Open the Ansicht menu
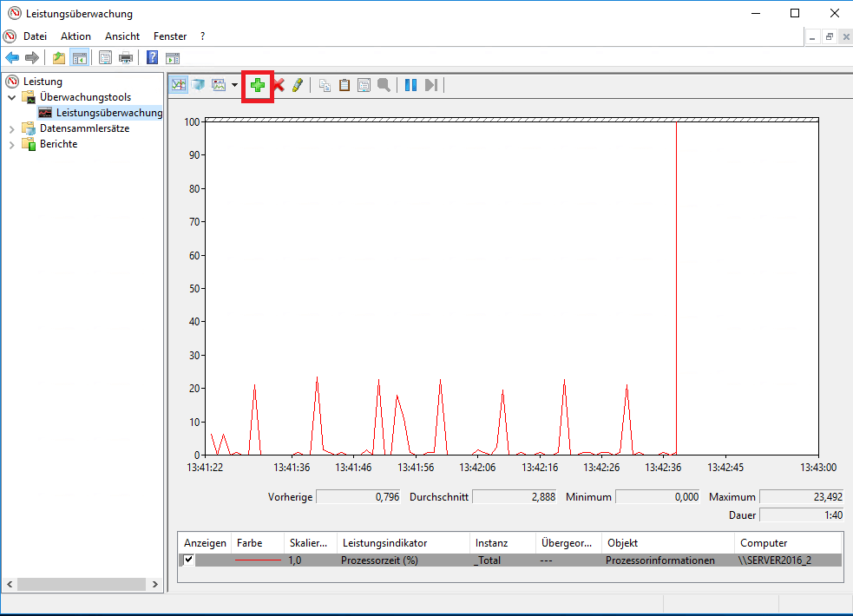Viewport: 853px width, 616px height. (x=122, y=36)
